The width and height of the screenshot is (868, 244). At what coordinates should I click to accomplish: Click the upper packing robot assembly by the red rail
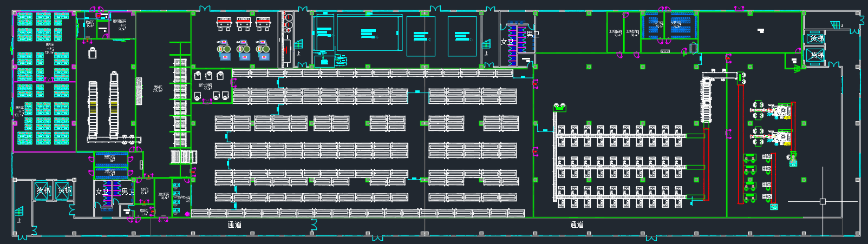point(771,110)
